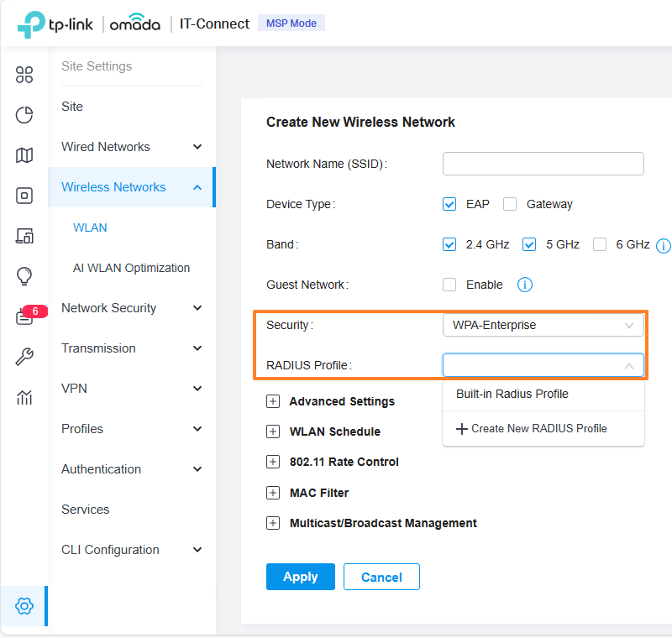Open the Logs icon with badge
Image resolution: width=672 pixels, height=638 pixels.
tap(24, 316)
